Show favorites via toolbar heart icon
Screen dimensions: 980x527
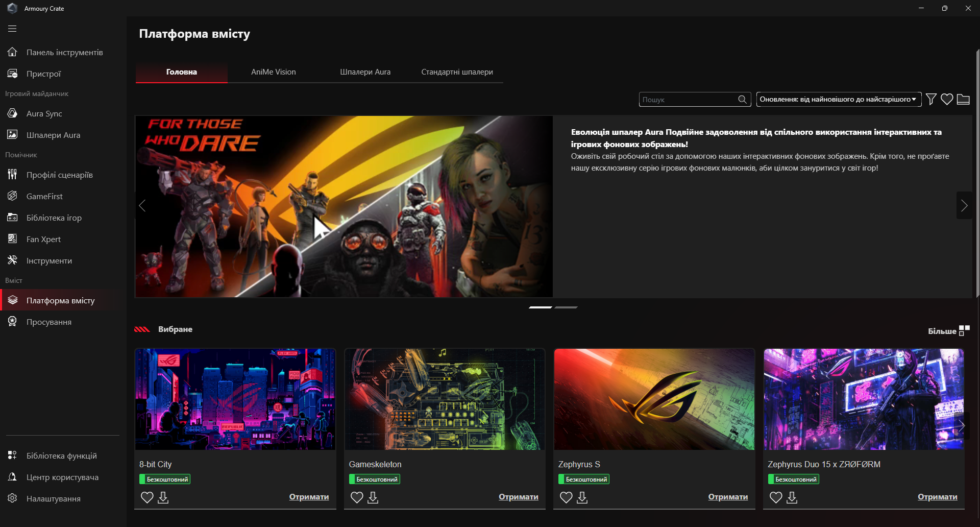(x=947, y=99)
